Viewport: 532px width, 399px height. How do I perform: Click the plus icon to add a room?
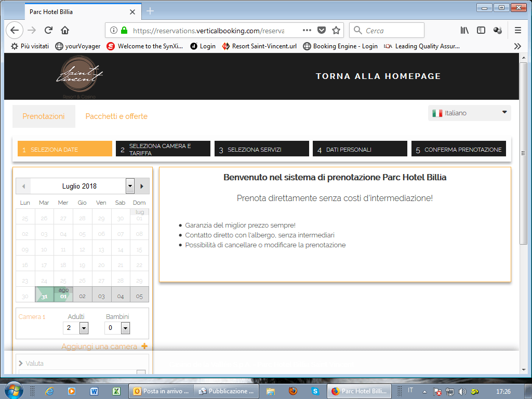144,346
